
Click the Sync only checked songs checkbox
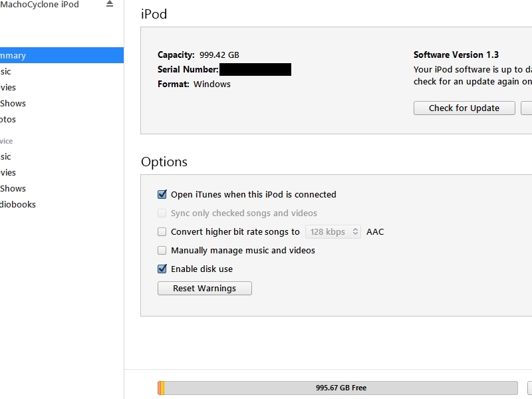162,213
